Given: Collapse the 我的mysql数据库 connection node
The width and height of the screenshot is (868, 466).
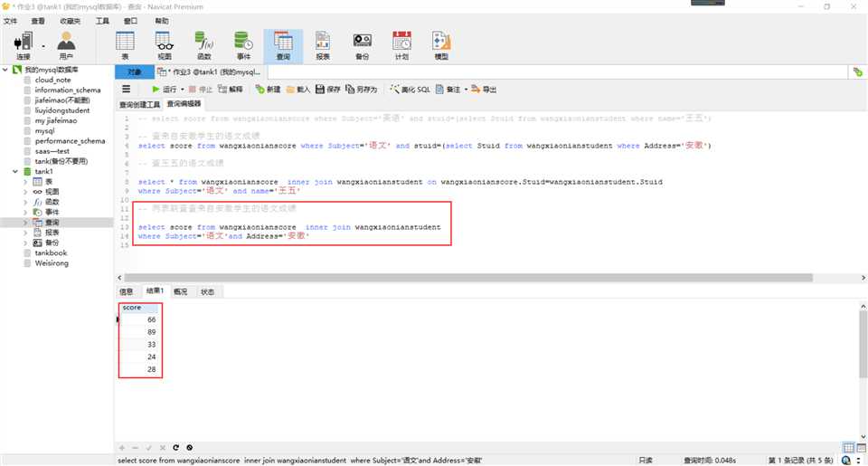Looking at the screenshot, I should [x=5, y=70].
